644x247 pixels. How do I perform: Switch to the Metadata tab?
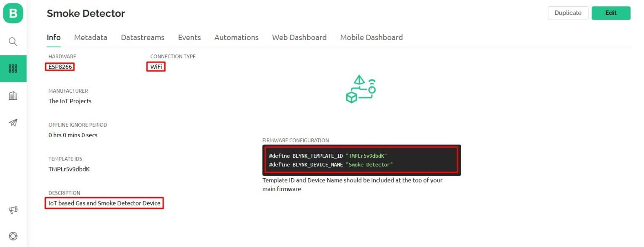pyautogui.click(x=91, y=37)
